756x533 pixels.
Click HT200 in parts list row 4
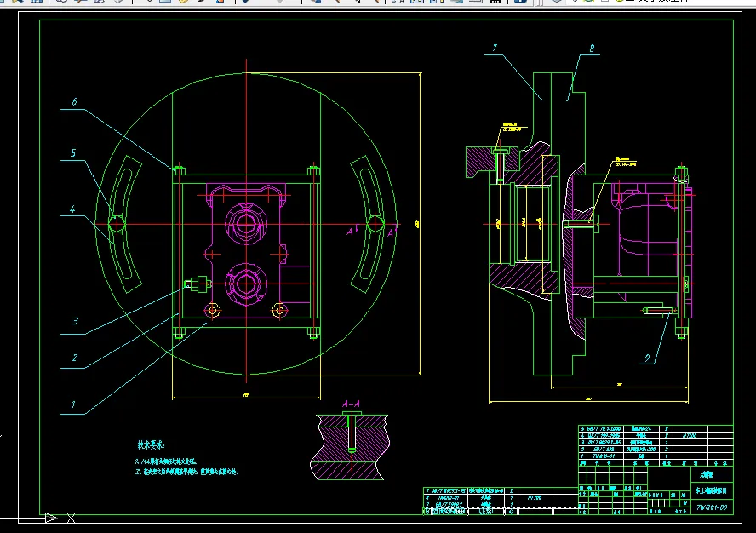pyautogui.click(x=690, y=435)
